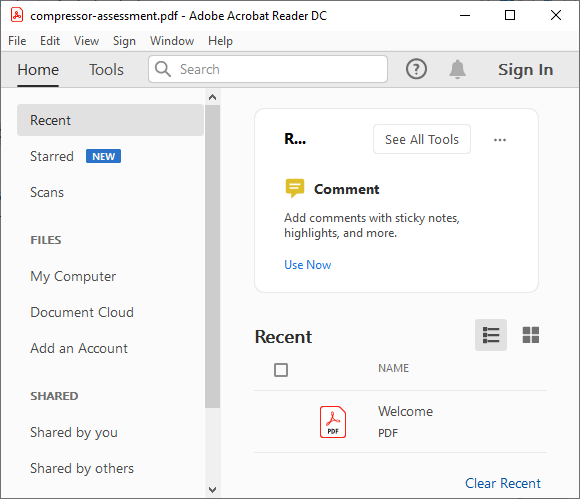This screenshot has width=580, height=499.
Task: Open the Sign menu
Action: pyautogui.click(x=124, y=41)
